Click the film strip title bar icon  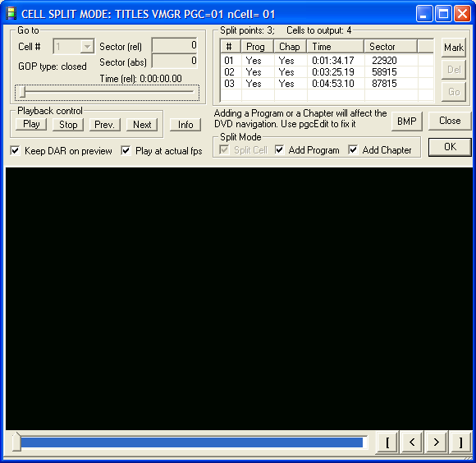coord(11,14)
